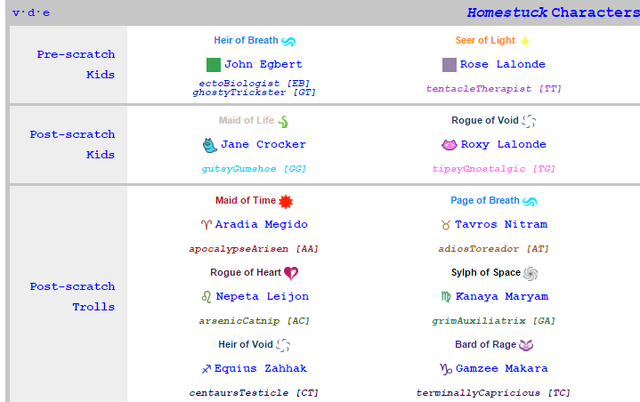The width and height of the screenshot is (640, 402).
Task: Open the Rose Lalonde character link
Action: coord(502,64)
